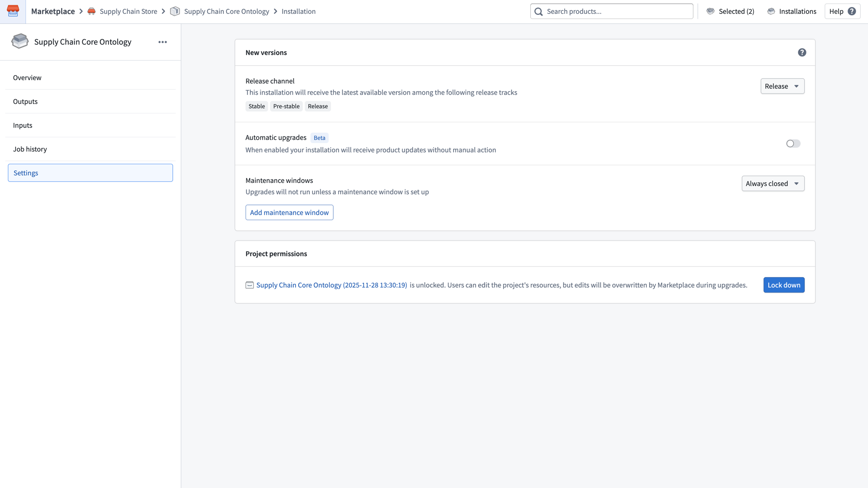The width and height of the screenshot is (868, 488).
Task: View the Job history section
Action: point(90,149)
